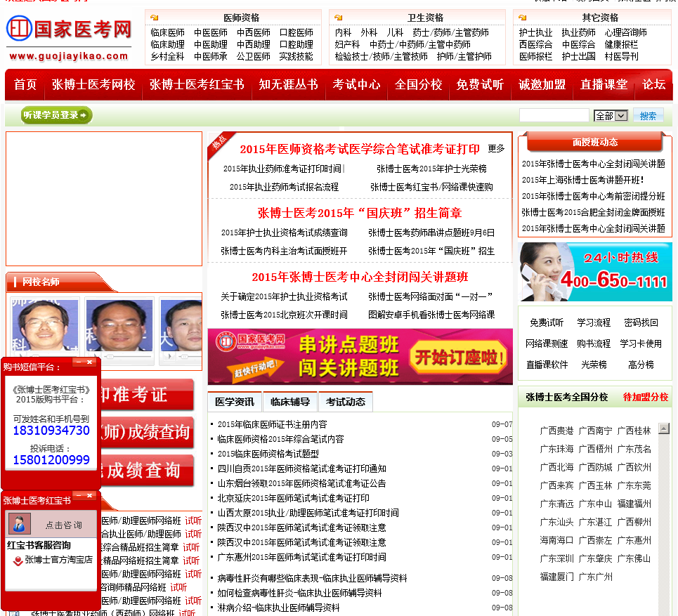Click the red Taobao shop icon
This screenshot has width=678, height=616.
click(18, 561)
